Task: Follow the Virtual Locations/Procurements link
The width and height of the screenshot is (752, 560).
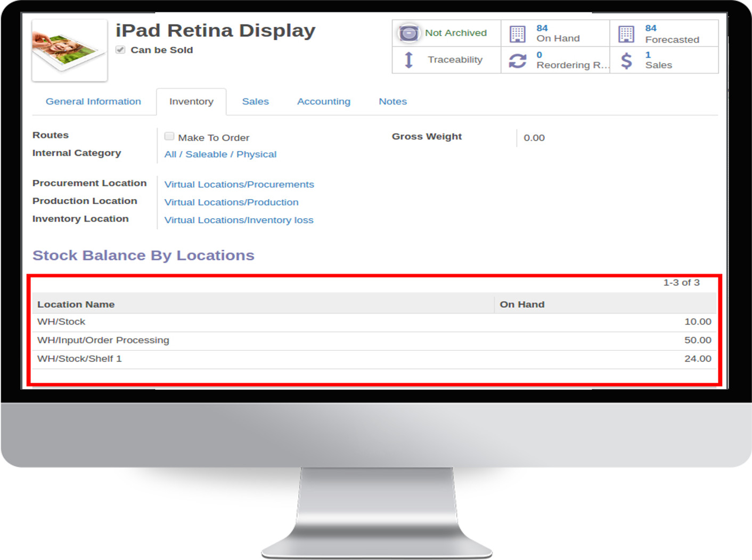Action: pos(239,184)
